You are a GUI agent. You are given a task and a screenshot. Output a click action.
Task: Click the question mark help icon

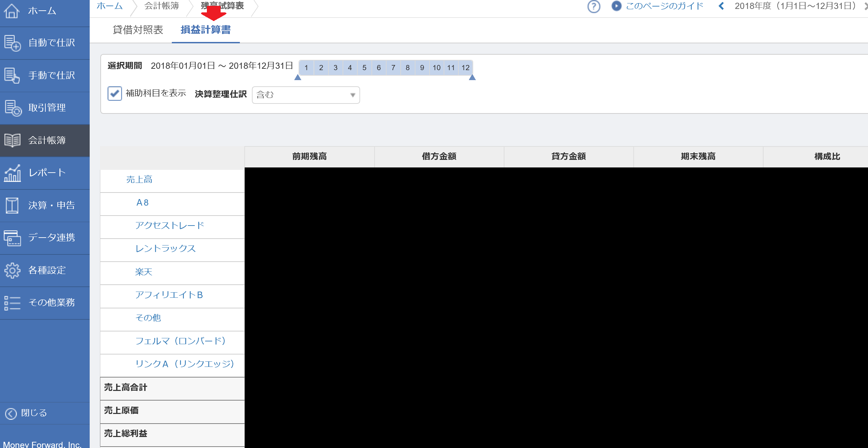pyautogui.click(x=593, y=7)
